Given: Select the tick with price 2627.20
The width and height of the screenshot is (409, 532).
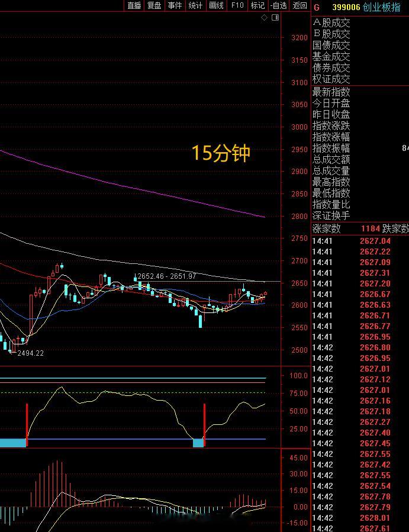Looking at the screenshot, I should (x=360, y=283).
